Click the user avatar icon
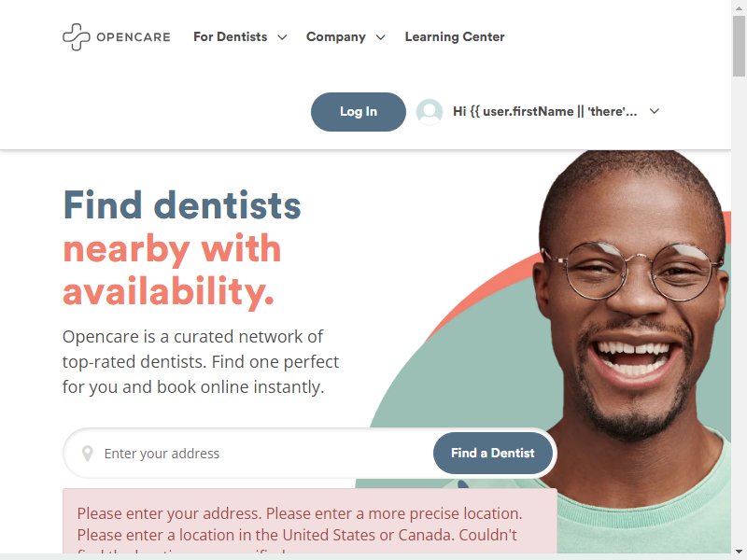 tap(430, 112)
